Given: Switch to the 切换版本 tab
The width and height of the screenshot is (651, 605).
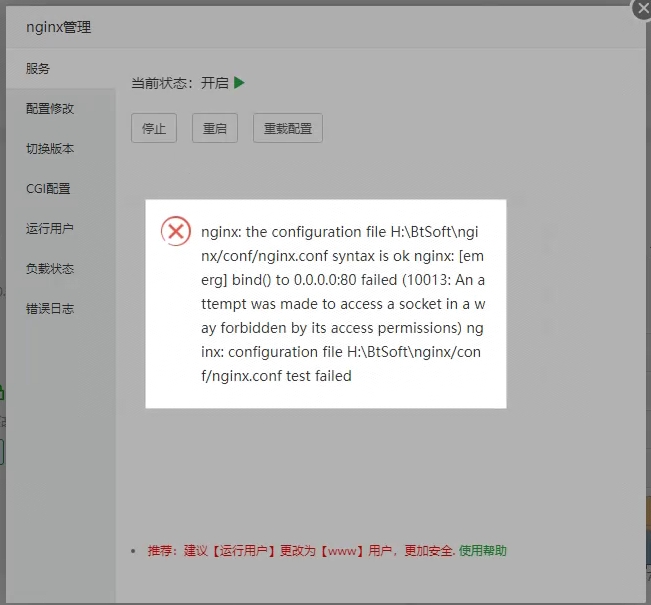Looking at the screenshot, I should (61, 149).
